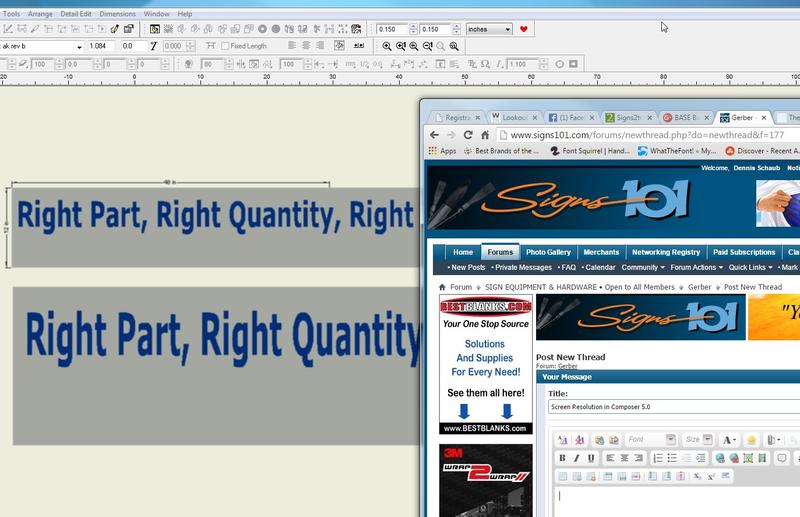Expand the Community dropdown menu

(643, 267)
